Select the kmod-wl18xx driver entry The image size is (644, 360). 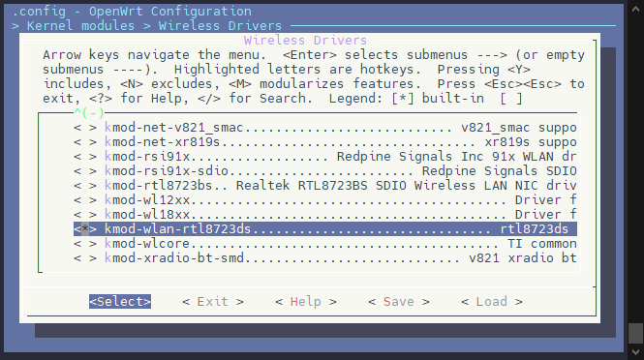click(x=325, y=214)
